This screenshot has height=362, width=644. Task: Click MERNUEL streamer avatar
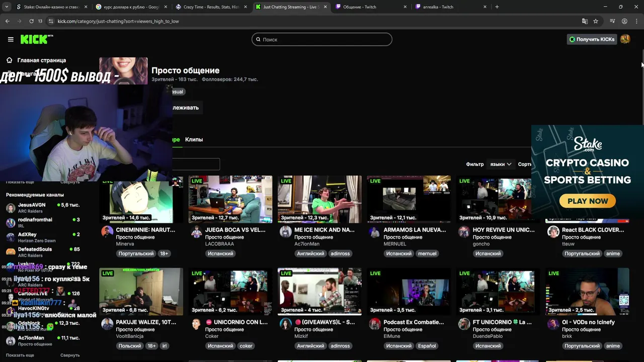(375, 231)
